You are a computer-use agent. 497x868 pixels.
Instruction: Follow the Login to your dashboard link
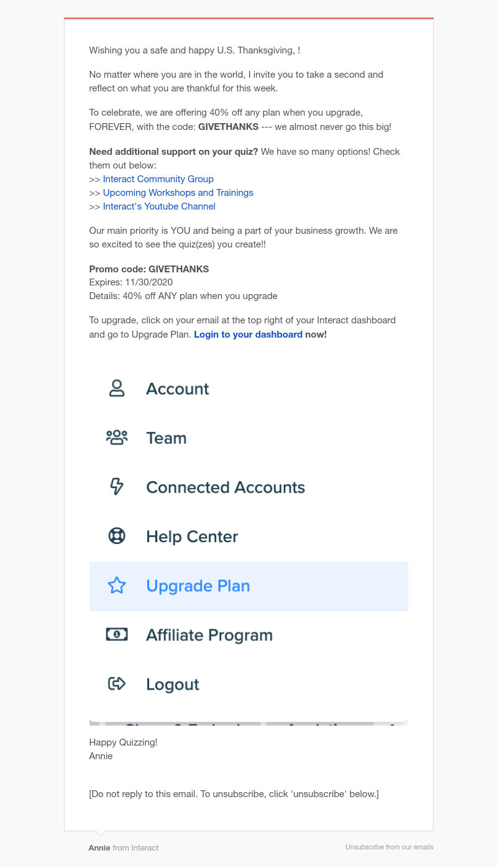pos(248,335)
